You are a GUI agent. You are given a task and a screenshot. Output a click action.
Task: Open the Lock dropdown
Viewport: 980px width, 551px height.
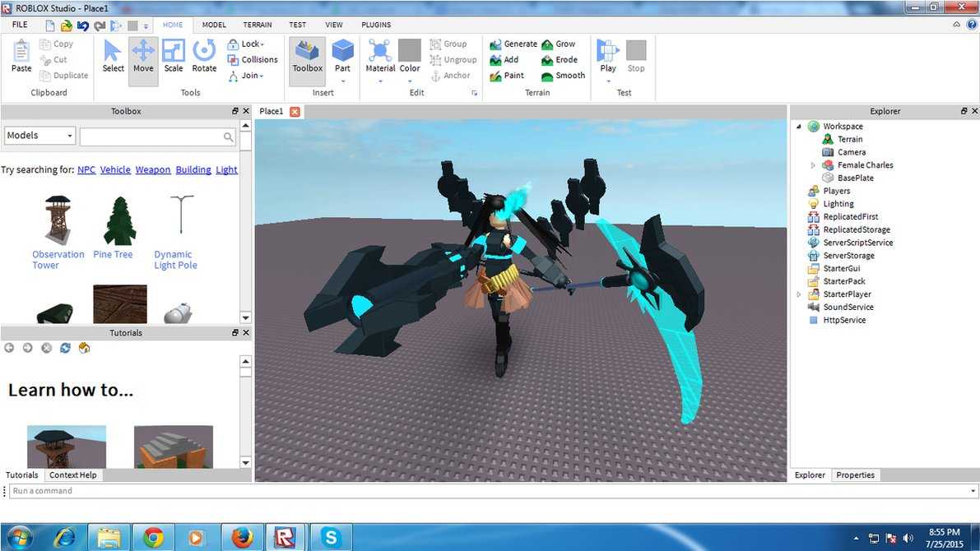point(246,44)
